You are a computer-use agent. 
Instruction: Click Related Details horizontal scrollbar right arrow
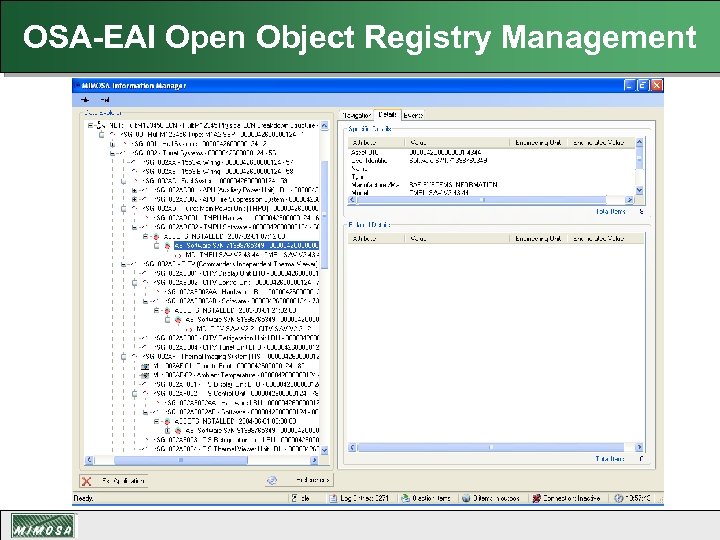click(639, 447)
